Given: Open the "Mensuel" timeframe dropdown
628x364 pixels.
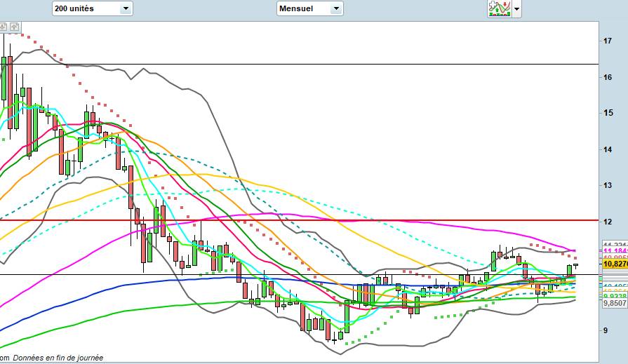Looking at the screenshot, I should 309,8.
